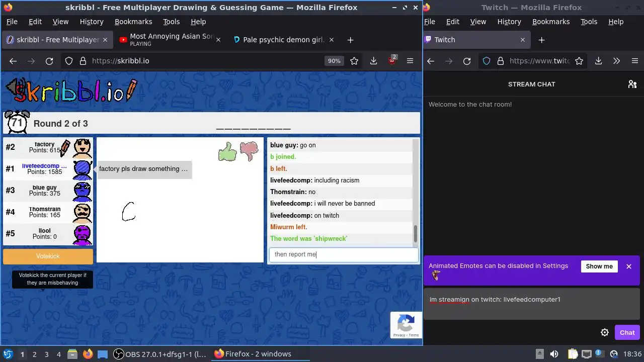Close the Most Annoying Asian Song tab
Viewport: 644px width, 362px height.
pyautogui.click(x=218, y=40)
